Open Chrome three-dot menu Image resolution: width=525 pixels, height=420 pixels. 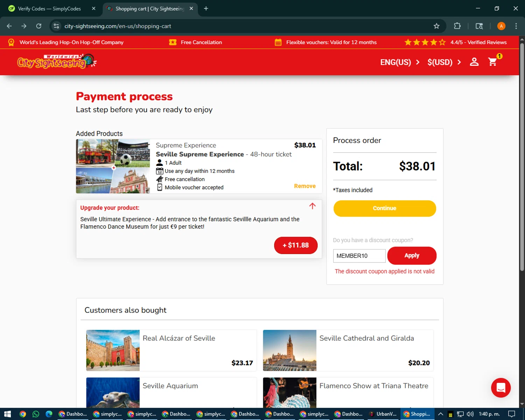pyautogui.click(x=516, y=26)
